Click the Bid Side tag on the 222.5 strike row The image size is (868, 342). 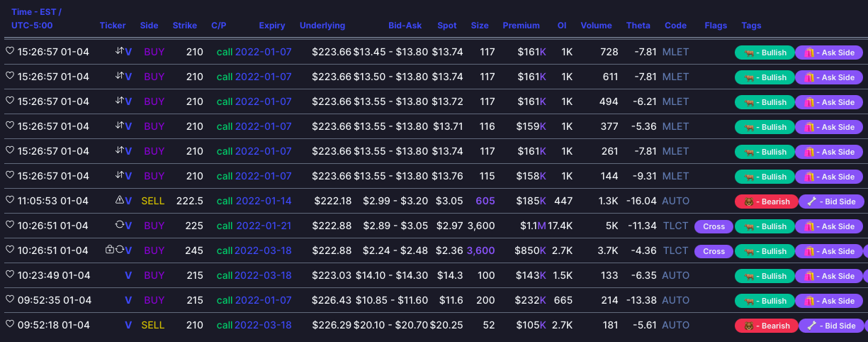[x=831, y=202]
